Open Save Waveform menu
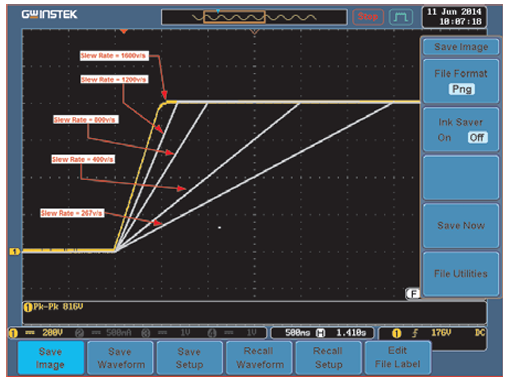Image resolution: width=508 pixels, height=384 pixels. [x=120, y=358]
